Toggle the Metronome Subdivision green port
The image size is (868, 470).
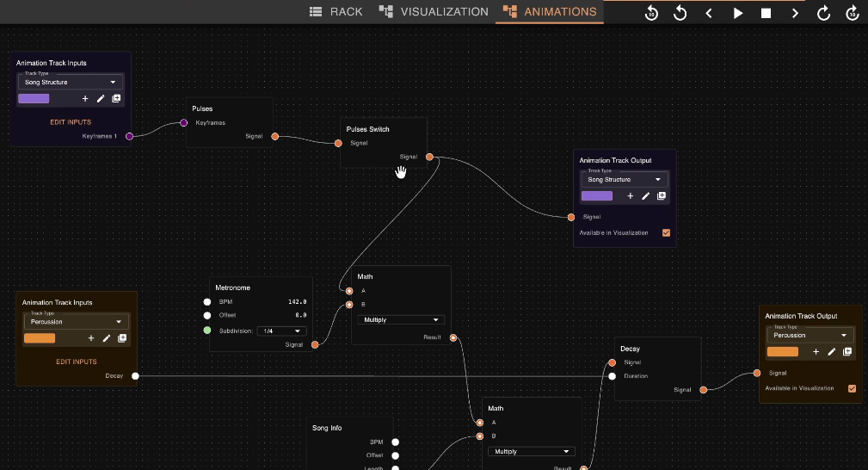click(x=207, y=331)
